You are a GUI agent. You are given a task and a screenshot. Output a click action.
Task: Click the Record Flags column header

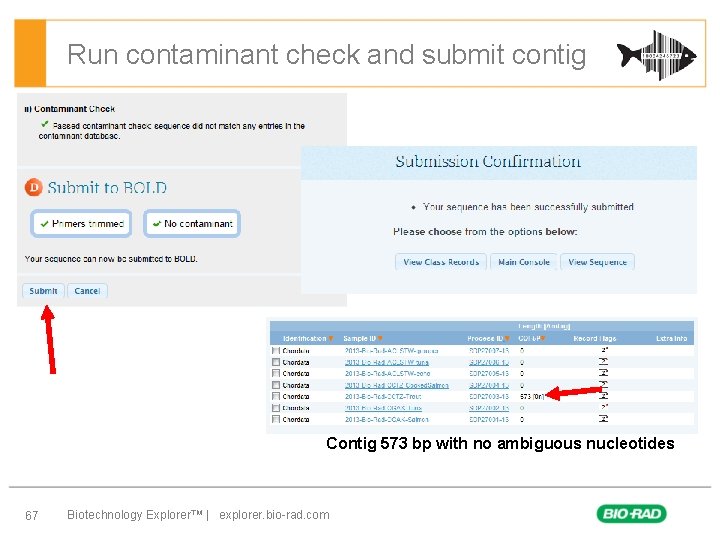coord(595,338)
